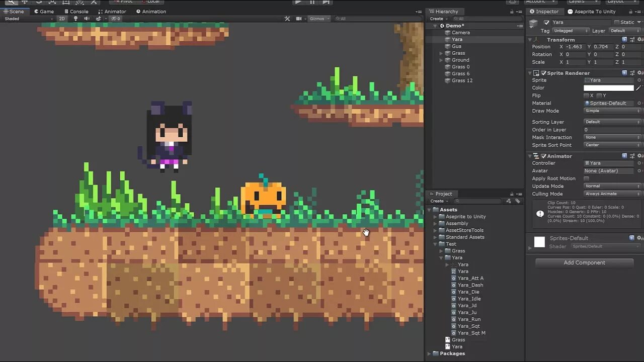Open Update Mode dropdown showing Normal
The image size is (644, 362).
click(x=612, y=186)
